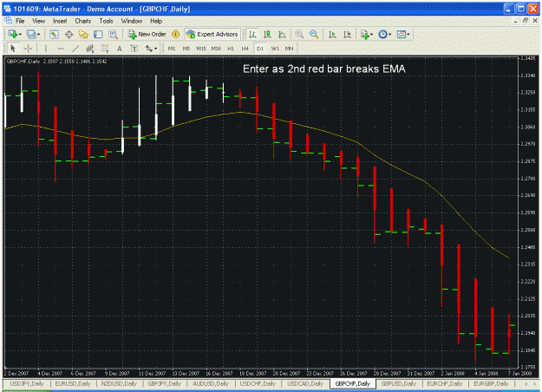Expand the New Chart dropdown arrow
542x392 pixels.
click(x=21, y=34)
